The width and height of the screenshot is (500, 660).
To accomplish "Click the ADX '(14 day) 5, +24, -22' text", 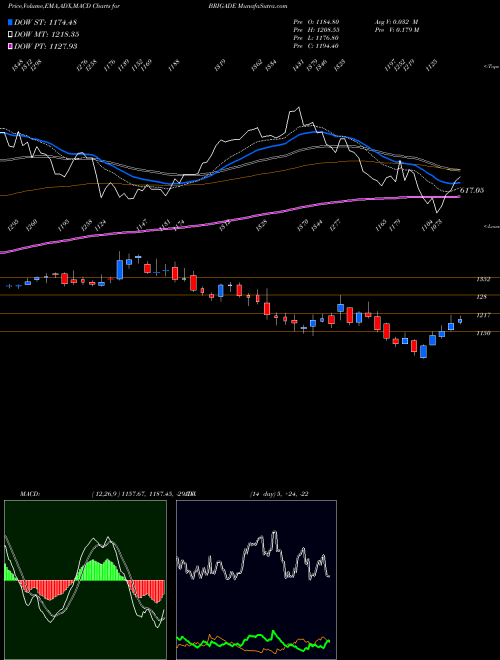I will pos(279,494).
